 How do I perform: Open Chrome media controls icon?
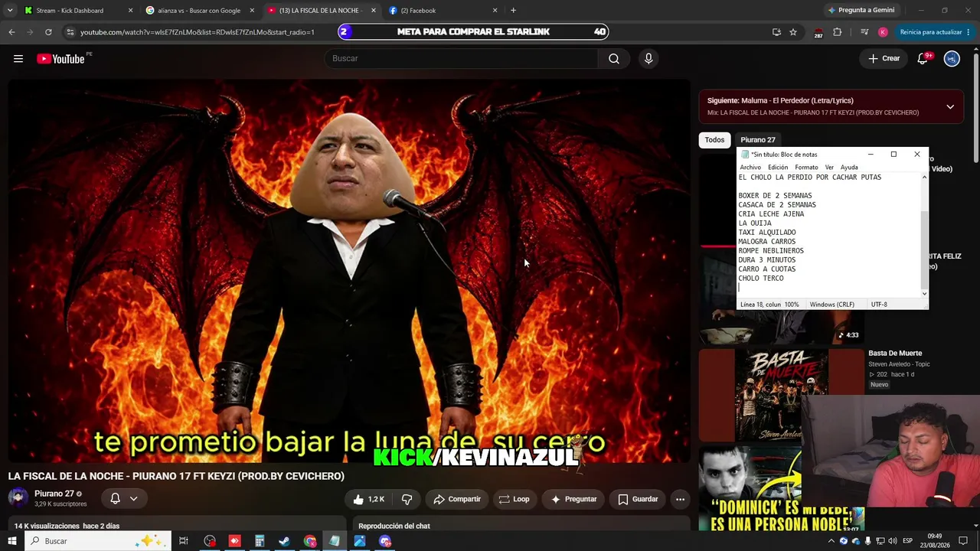pos(864,32)
